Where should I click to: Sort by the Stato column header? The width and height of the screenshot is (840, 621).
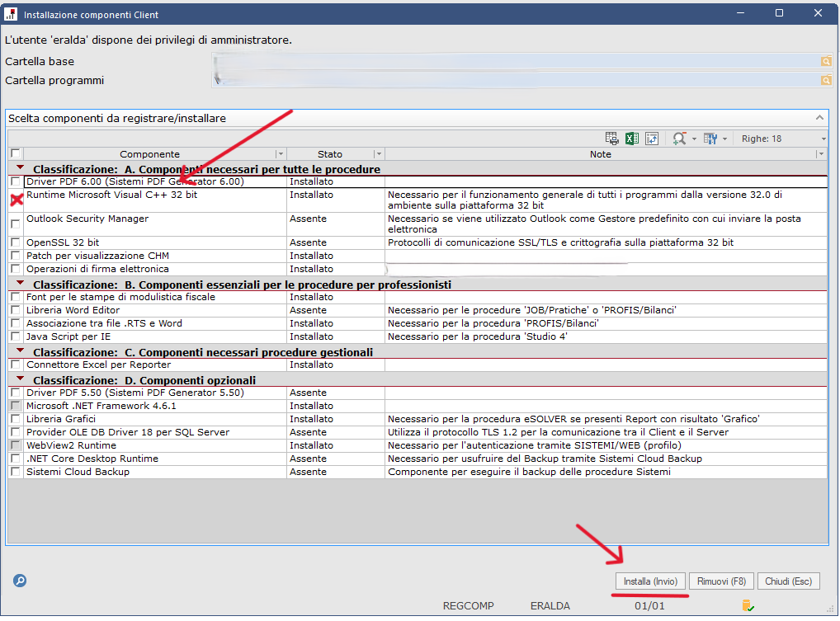[330, 154]
